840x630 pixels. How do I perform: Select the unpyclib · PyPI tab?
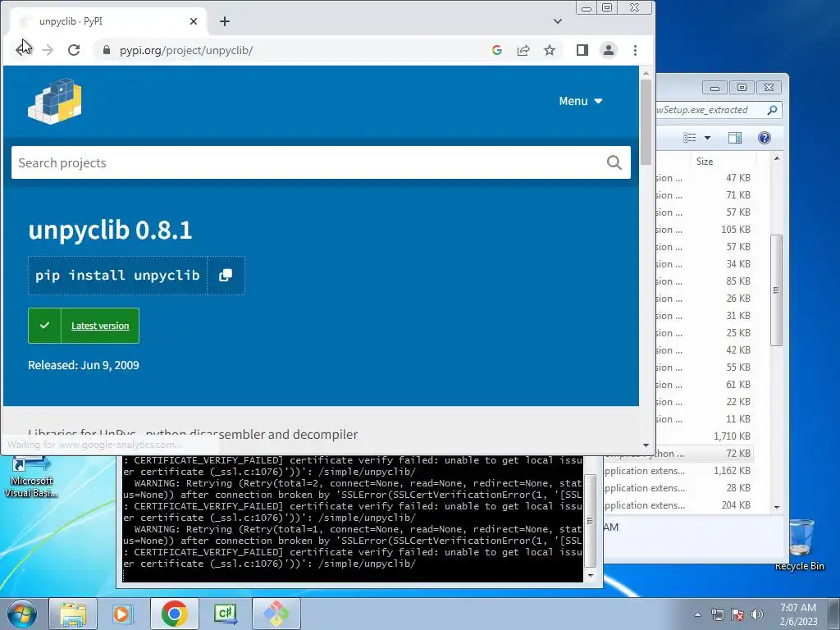click(x=107, y=21)
